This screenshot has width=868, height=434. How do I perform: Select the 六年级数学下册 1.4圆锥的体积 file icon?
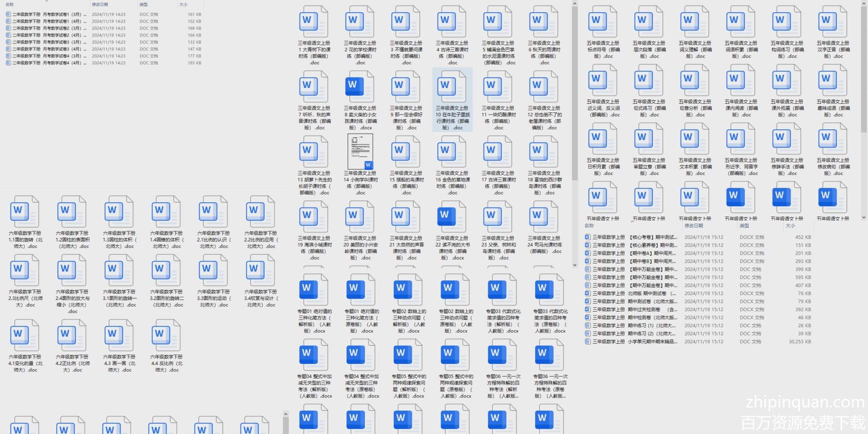[x=166, y=212]
